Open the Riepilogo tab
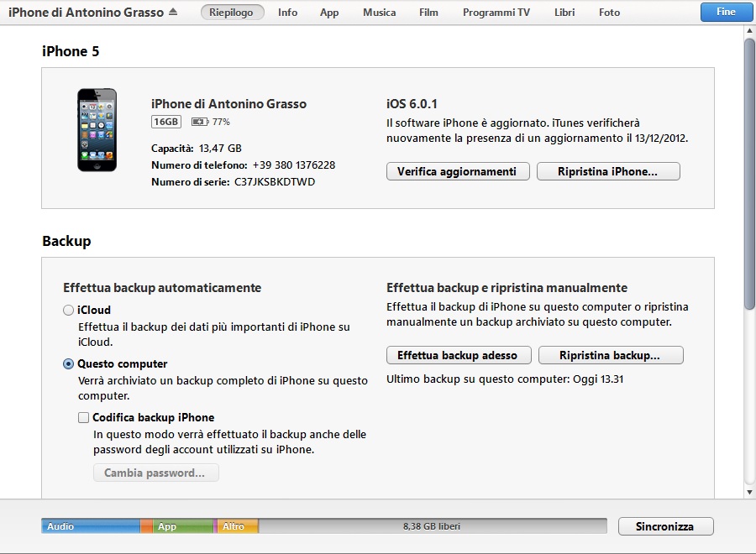The height and width of the screenshot is (554, 756). pyautogui.click(x=232, y=12)
